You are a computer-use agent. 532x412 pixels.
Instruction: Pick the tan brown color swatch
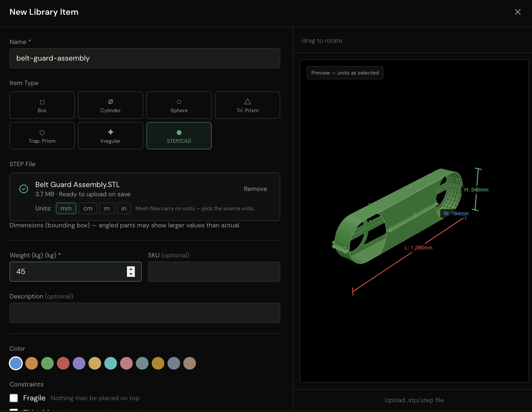coord(190,363)
